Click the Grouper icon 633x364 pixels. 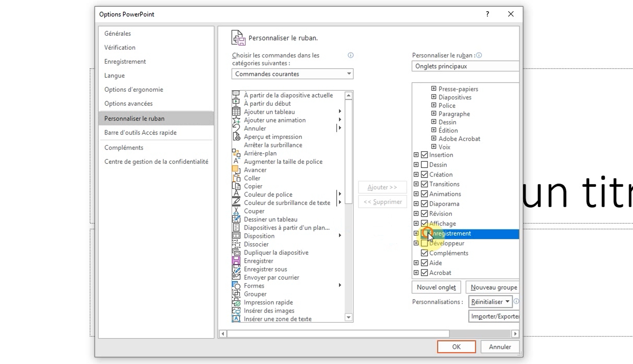click(x=236, y=294)
